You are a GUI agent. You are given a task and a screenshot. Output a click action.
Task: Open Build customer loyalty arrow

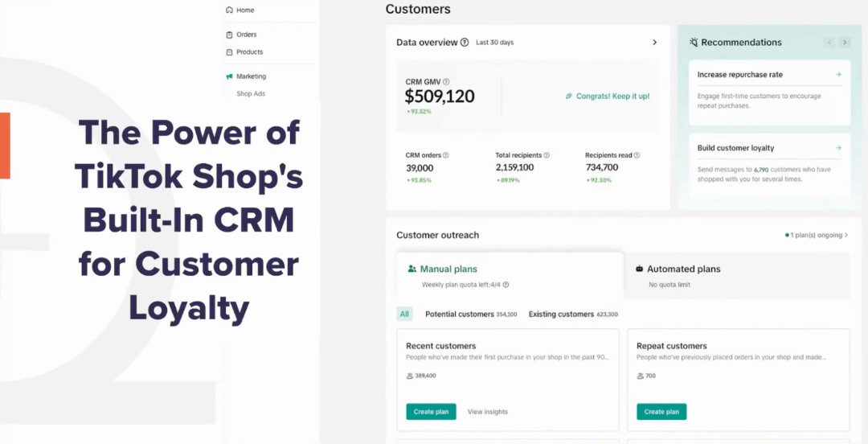(x=838, y=148)
